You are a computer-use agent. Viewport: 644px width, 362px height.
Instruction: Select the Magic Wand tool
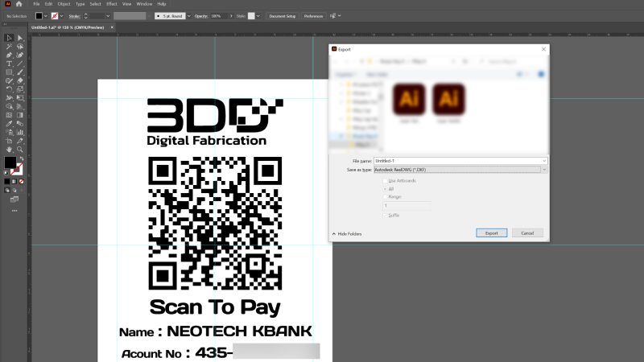coord(9,47)
